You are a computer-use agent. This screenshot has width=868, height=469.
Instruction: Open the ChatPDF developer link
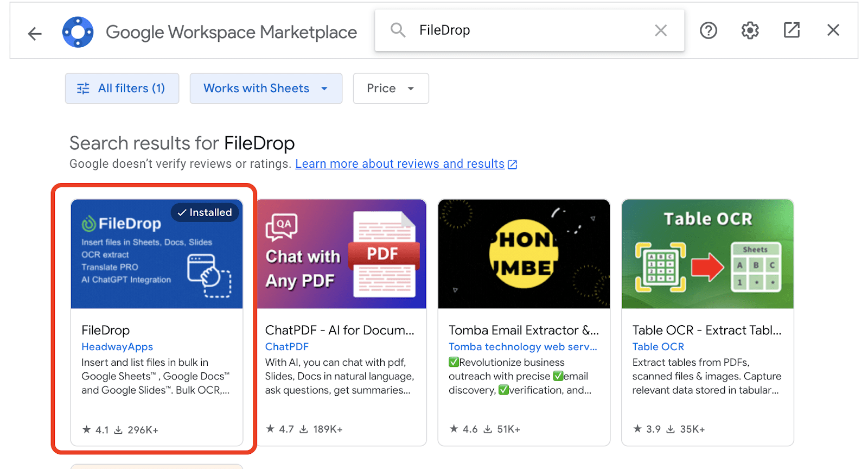point(287,347)
